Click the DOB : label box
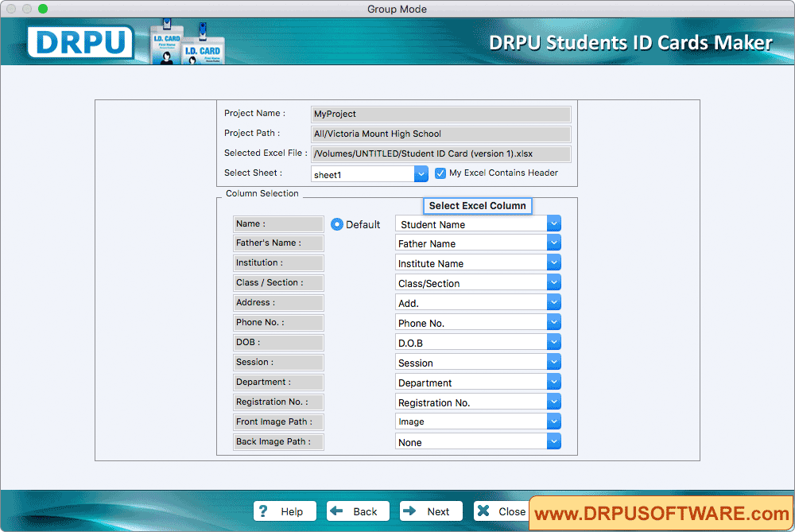 [x=278, y=342]
